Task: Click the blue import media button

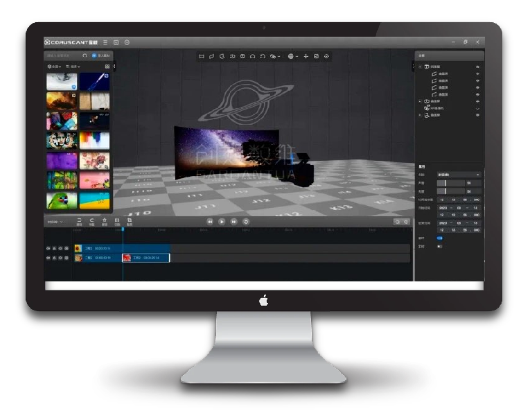Action: point(100,55)
